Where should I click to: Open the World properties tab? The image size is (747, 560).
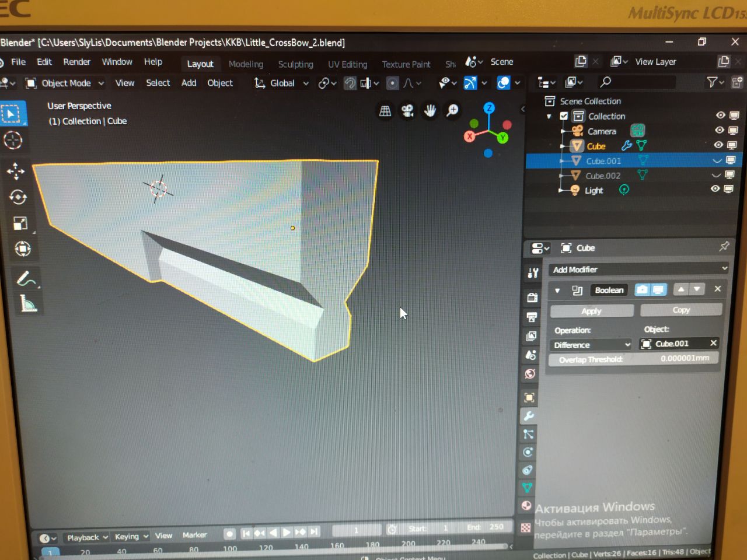530,374
